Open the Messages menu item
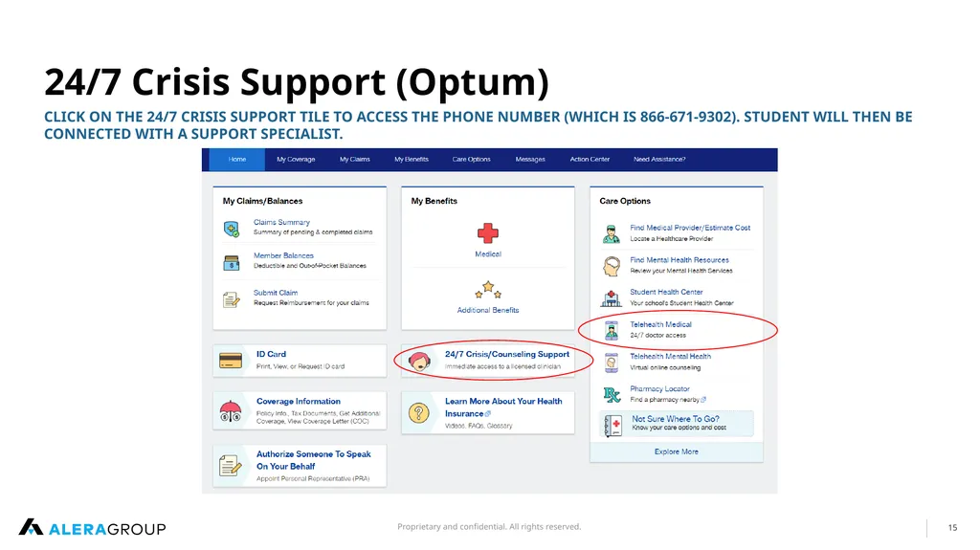The image size is (980, 550). click(x=530, y=160)
